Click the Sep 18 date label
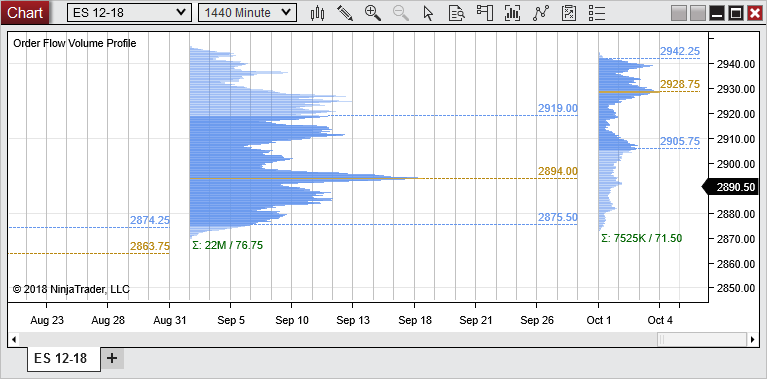Viewport: 767px width, 379px height. pos(414,320)
